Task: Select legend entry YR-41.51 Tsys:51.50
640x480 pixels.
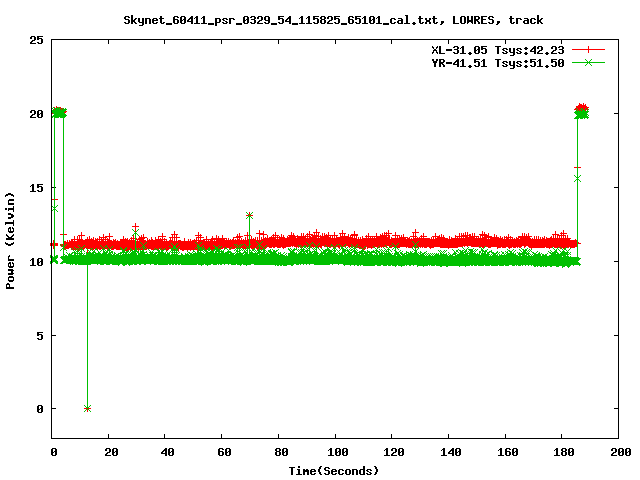Action: coord(498,63)
